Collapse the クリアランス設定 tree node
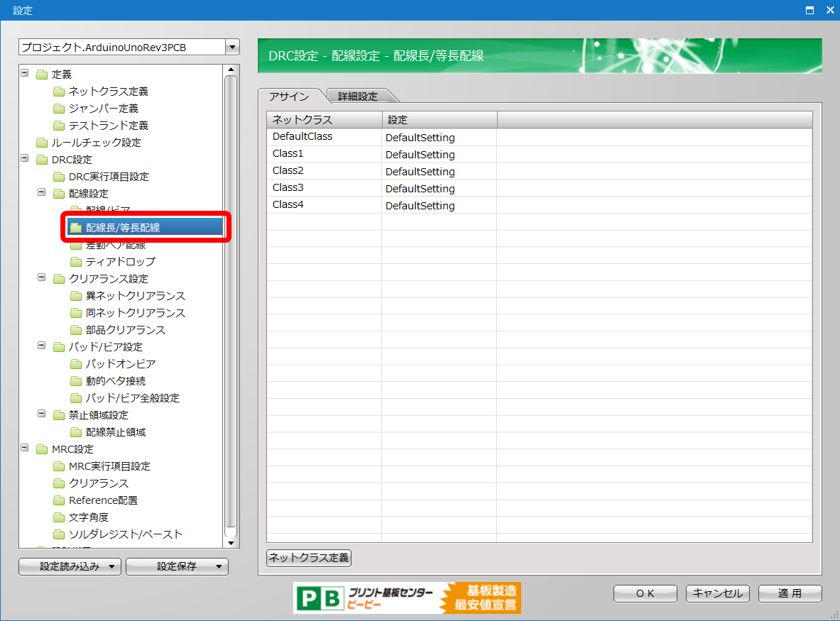The image size is (840, 621). pyautogui.click(x=42, y=278)
